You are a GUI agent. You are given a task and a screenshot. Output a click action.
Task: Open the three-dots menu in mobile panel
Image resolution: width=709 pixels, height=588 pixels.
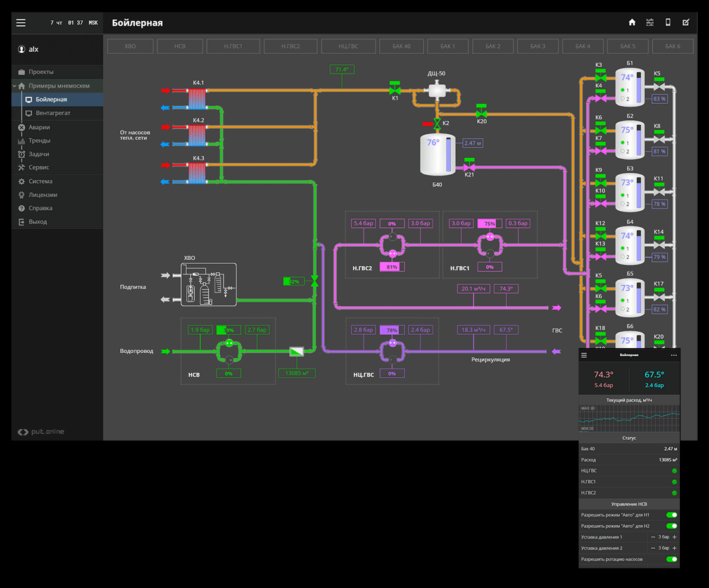(674, 355)
